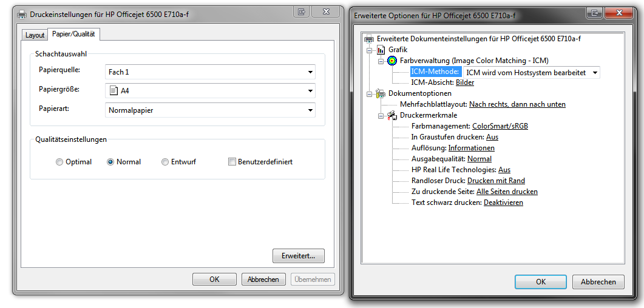This screenshot has height=308, width=644.
Task: Open the Papierquelle dropdown
Action: click(210, 72)
